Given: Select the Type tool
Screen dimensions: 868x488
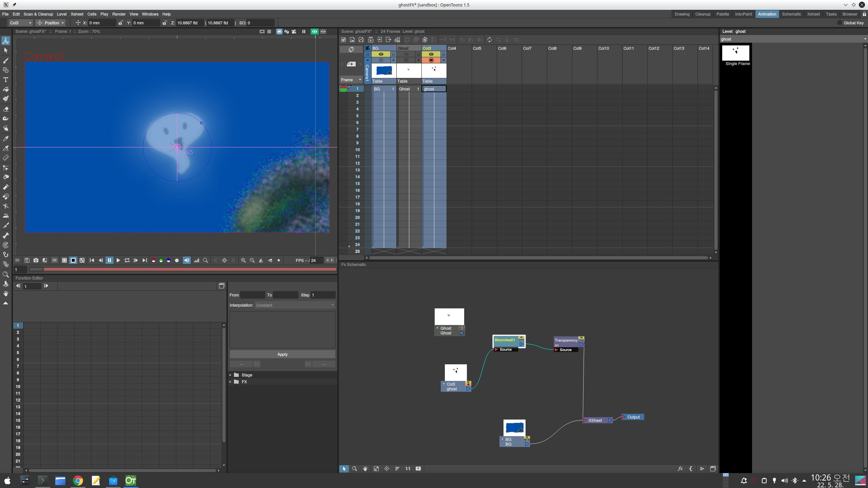Looking at the screenshot, I should point(6,80).
